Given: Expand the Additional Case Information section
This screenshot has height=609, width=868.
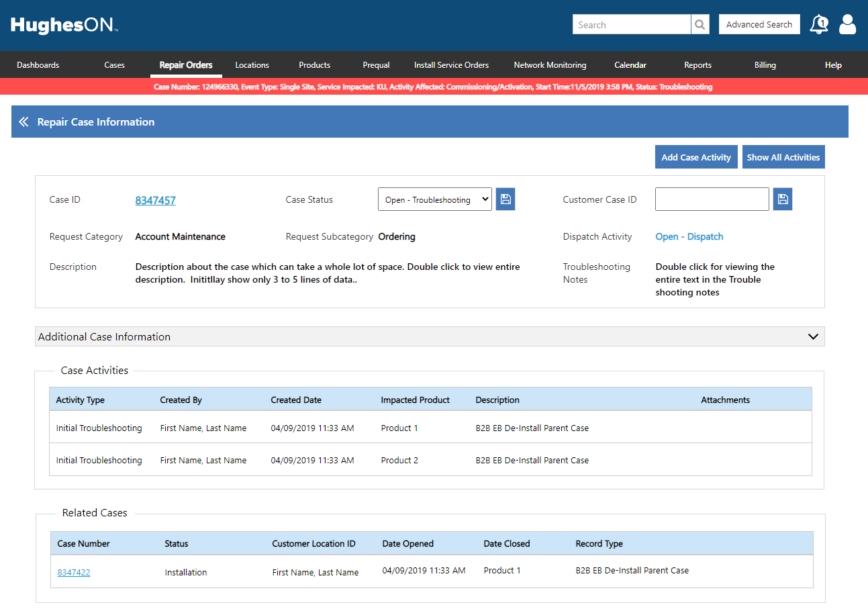Looking at the screenshot, I should tap(813, 336).
